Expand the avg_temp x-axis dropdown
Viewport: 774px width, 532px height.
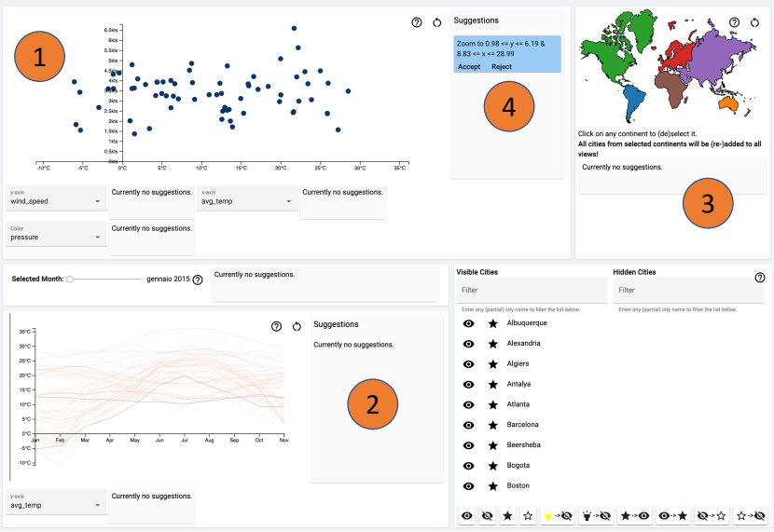click(x=246, y=201)
